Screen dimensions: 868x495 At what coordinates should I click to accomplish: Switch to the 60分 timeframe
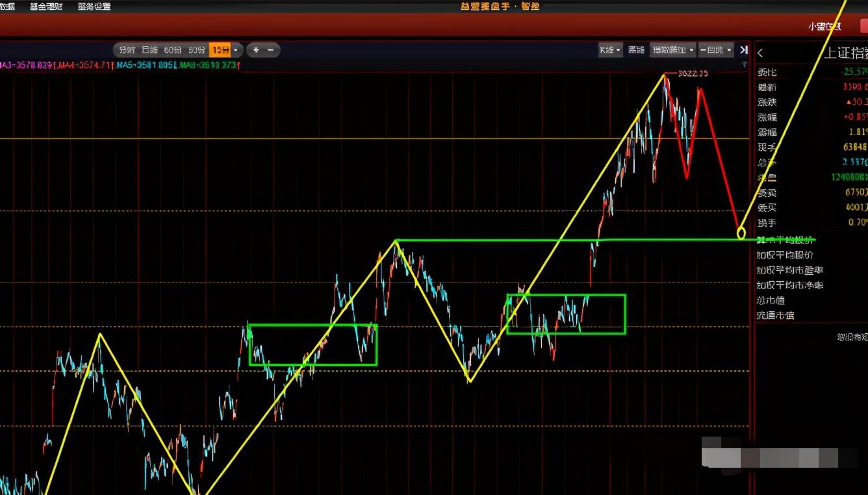pos(173,50)
